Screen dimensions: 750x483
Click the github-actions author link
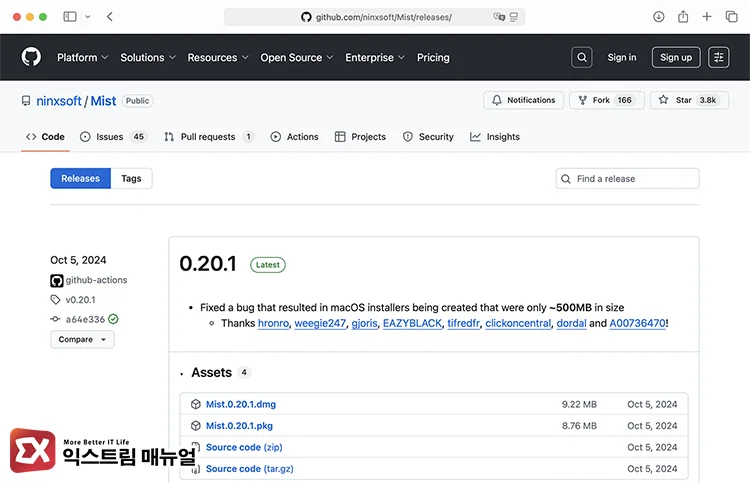(x=96, y=280)
